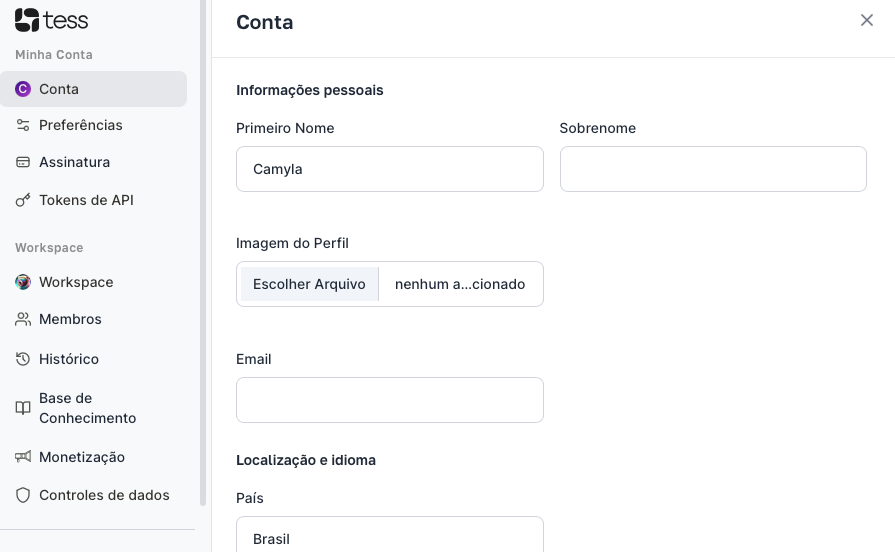
Task: Open the País field showing Brasil
Action: pyautogui.click(x=390, y=536)
